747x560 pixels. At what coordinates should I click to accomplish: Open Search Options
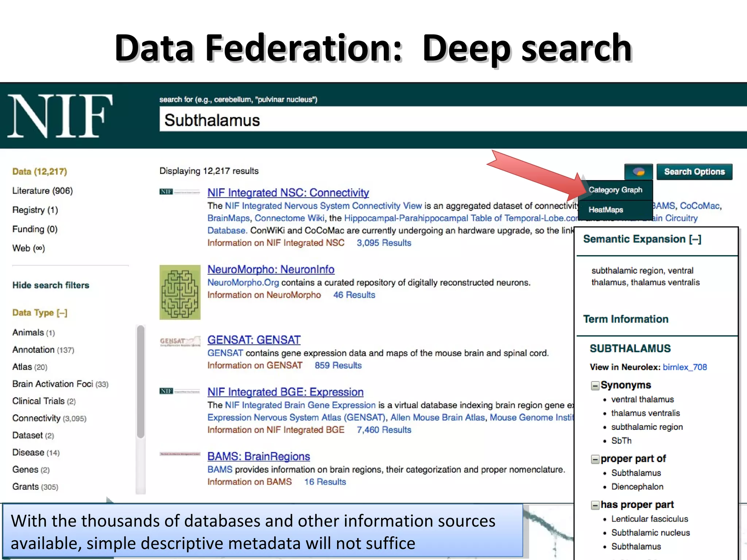pos(694,172)
